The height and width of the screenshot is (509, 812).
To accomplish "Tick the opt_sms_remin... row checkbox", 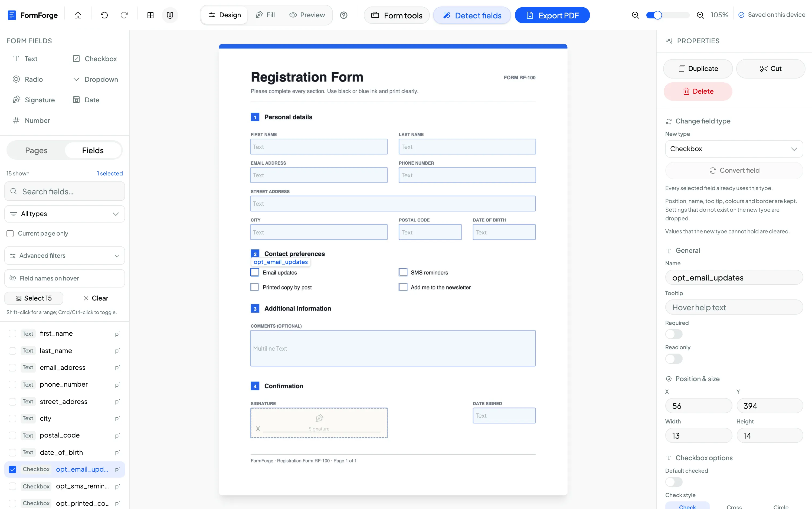I will coord(12,486).
